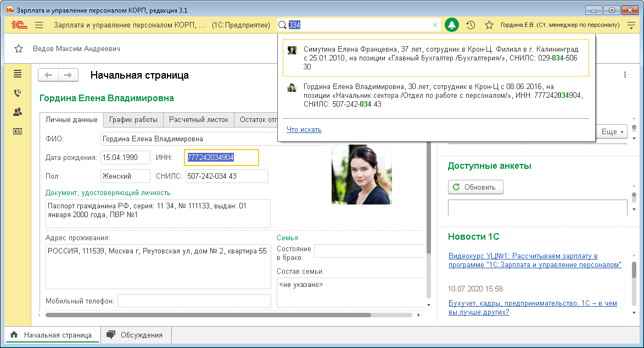Click the form scroll down arrow
The height and width of the screenshot is (348, 644).
click(x=429, y=305)
